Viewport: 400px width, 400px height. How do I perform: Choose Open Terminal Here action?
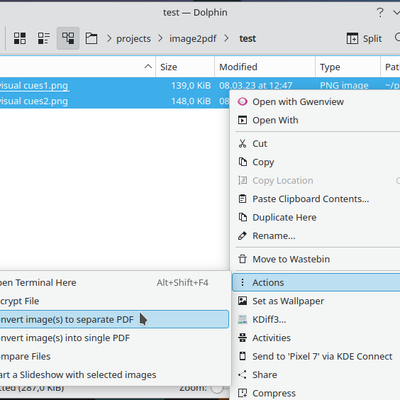[x=114, y=283]
